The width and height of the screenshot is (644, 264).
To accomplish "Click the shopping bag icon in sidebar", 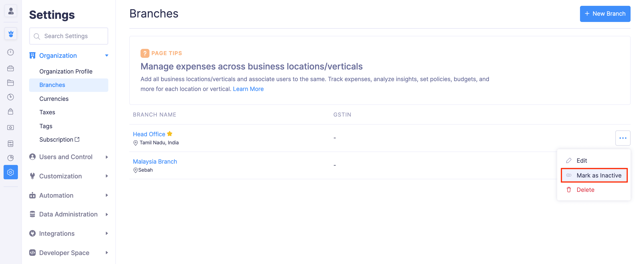I will [11, 111].
